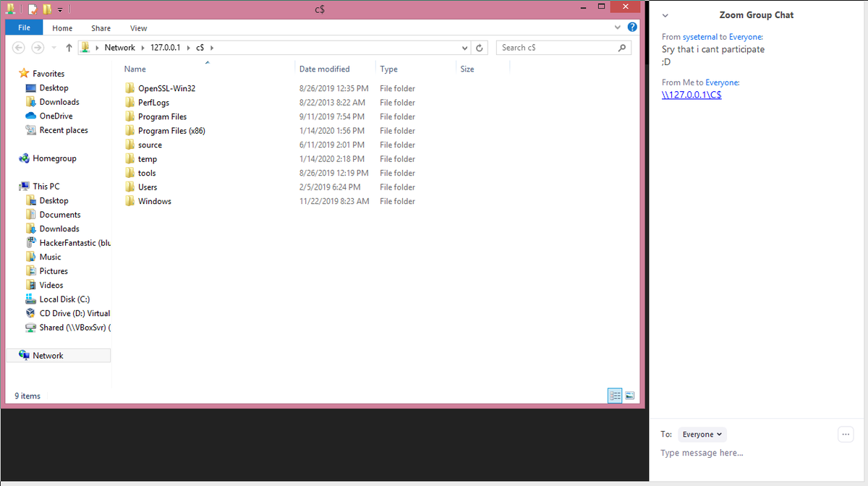Open Music under This PC
The image size is (868, 486).
click(43, 257)
